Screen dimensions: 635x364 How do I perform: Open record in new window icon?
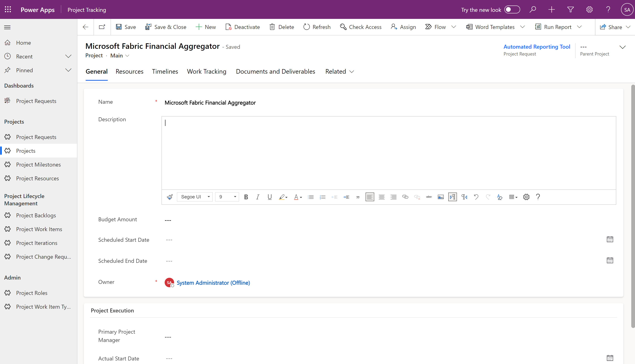pyautogui.click(x=102, y=27)
